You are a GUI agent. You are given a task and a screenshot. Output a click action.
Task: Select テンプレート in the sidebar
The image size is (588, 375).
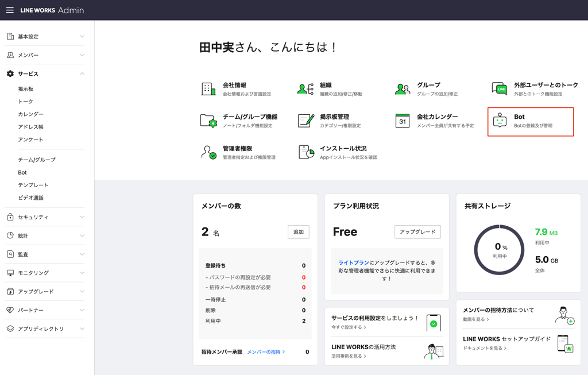pyautogui.click(x=33, y=185)
